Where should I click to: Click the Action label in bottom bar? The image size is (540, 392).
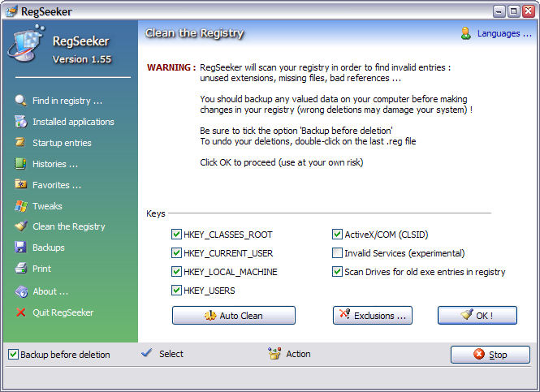pos(298,354)
